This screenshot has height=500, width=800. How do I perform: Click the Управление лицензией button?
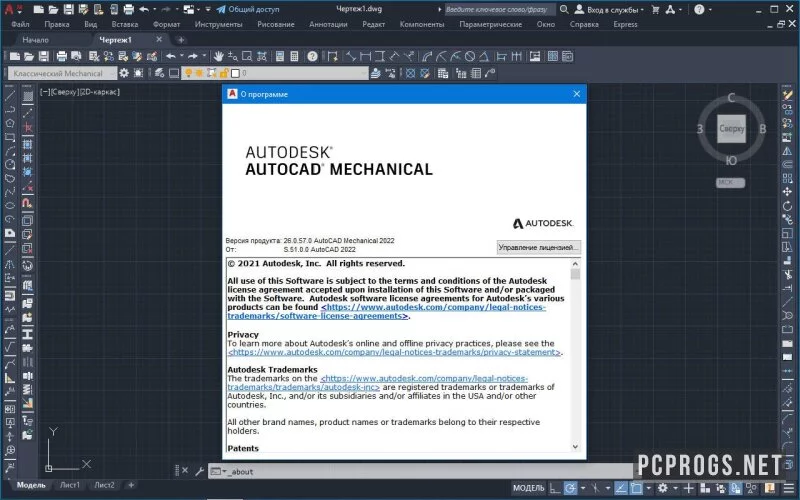(x=538, y=247)
